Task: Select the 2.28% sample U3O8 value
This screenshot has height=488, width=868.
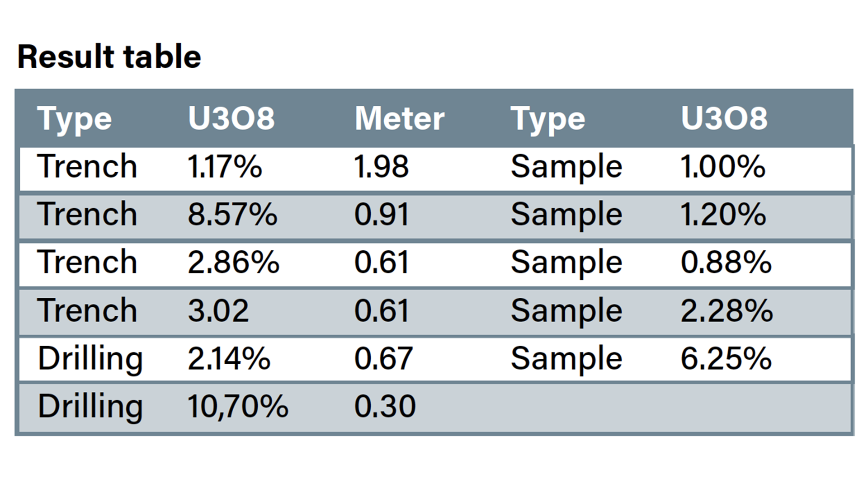Action: pos(726,310)
